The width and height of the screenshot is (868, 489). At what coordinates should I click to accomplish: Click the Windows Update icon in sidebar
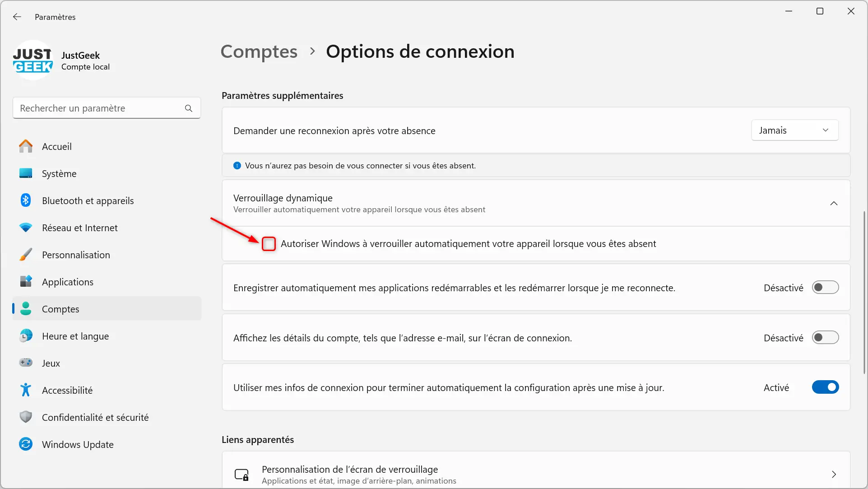[24, 444]
